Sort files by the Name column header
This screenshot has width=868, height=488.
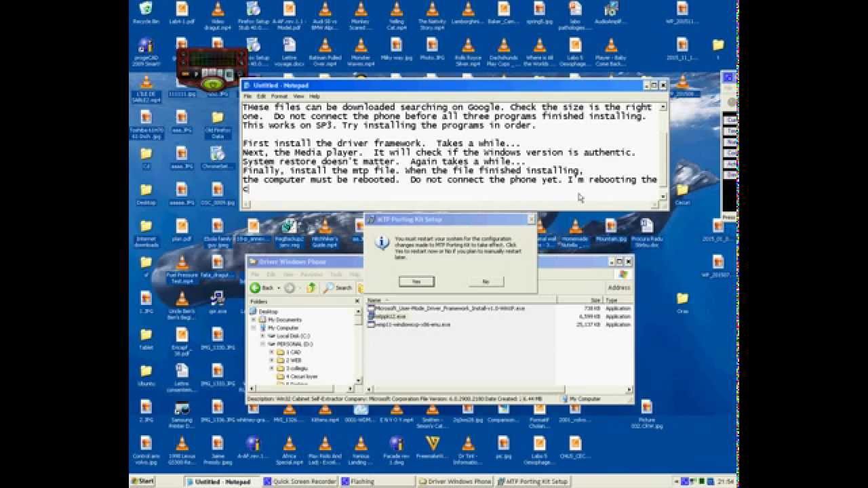pyautogui.click(x=461, y=300)
